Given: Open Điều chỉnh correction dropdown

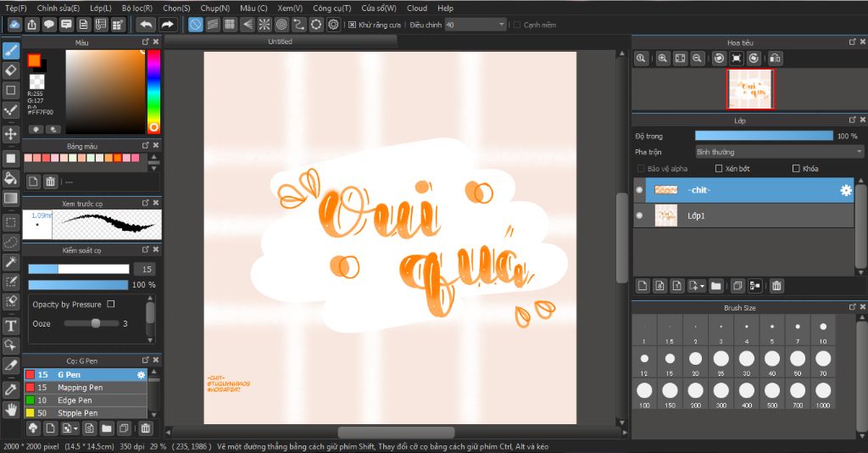Looking at the screenshot, I should point(476,25).
